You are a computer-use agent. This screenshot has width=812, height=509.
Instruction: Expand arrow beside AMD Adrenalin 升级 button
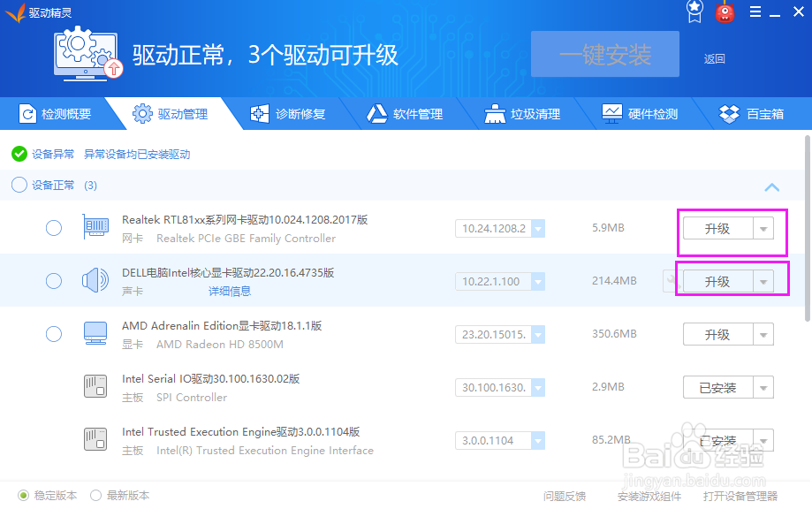click(763, 335)
